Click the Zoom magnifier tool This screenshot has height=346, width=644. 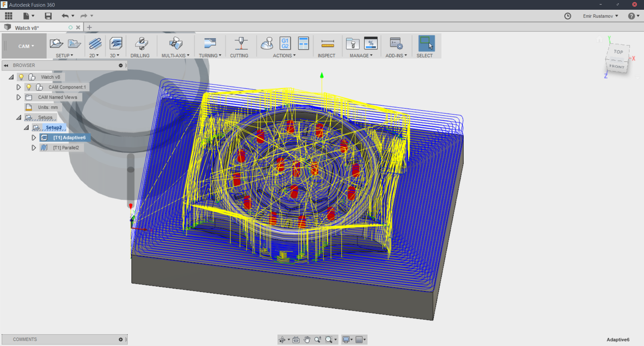pos(318,340)
